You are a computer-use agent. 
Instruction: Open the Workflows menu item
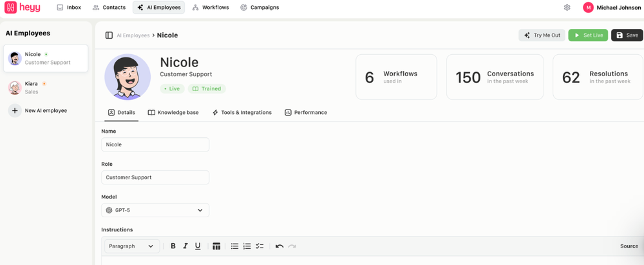pyautogui.click(x=211, y=7)
